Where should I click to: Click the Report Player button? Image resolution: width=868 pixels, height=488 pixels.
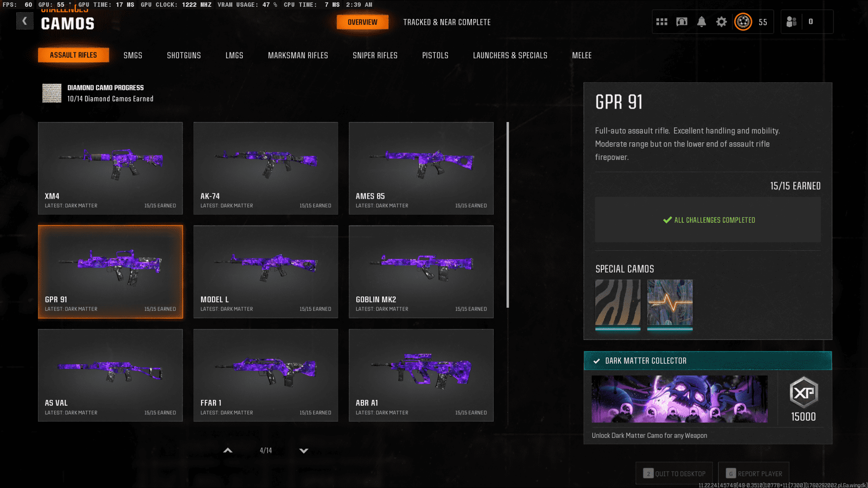pos(753,473)
